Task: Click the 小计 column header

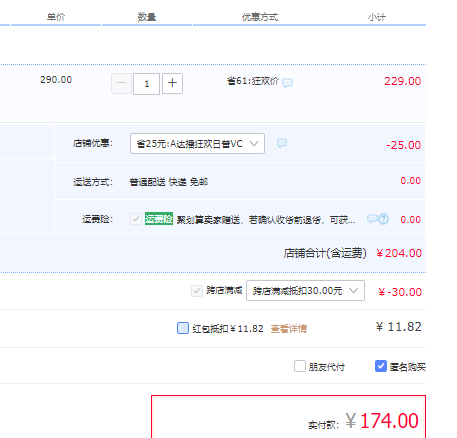Action: tap(377, 17)
